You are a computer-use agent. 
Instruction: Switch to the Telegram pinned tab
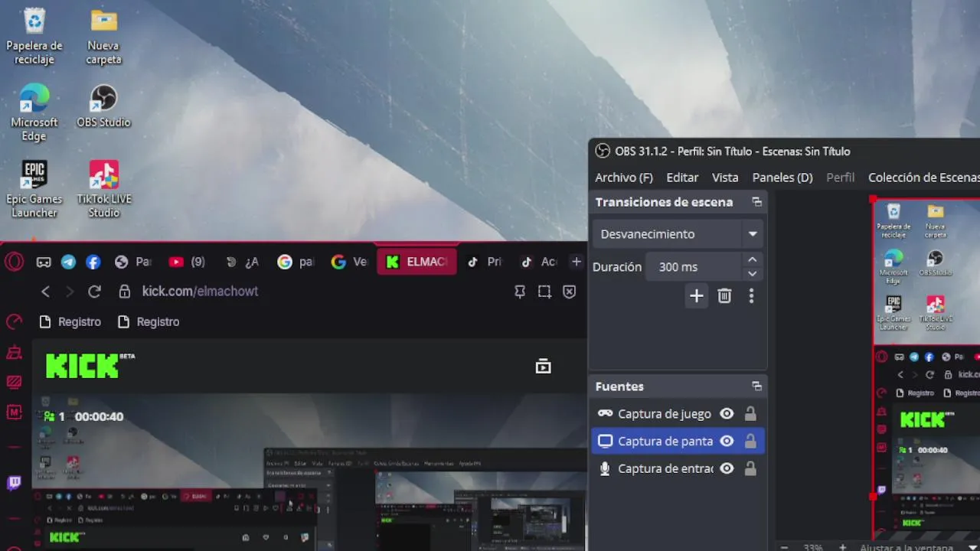coord(68,262)
